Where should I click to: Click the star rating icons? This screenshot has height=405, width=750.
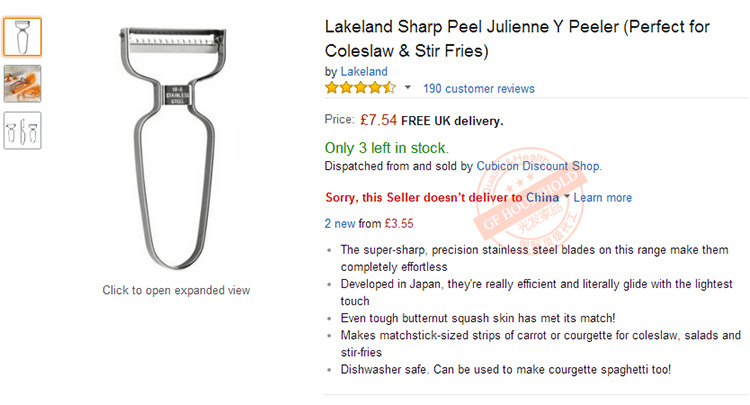tap(361, 88)
